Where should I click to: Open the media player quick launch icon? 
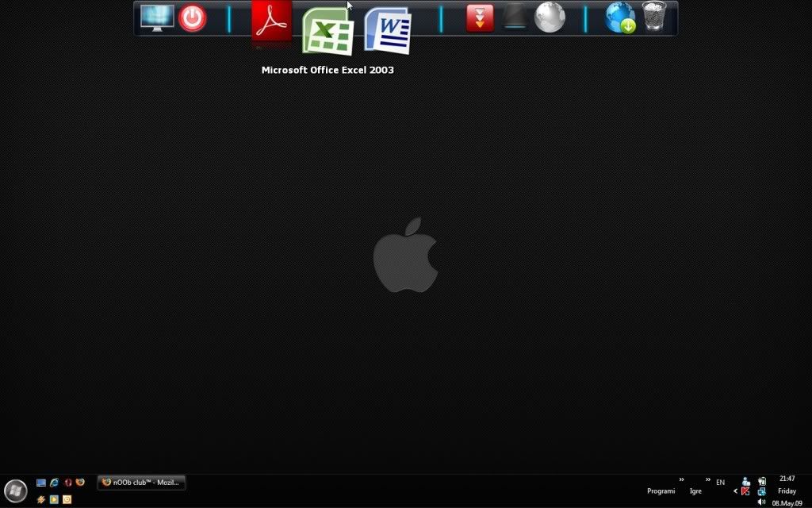(54, 500)
